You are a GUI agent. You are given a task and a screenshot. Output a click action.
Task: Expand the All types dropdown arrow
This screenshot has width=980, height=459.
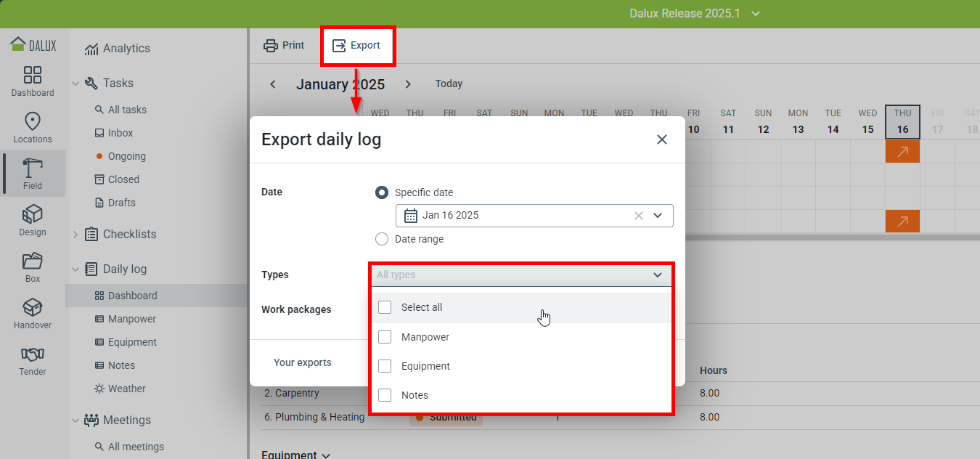658,275
